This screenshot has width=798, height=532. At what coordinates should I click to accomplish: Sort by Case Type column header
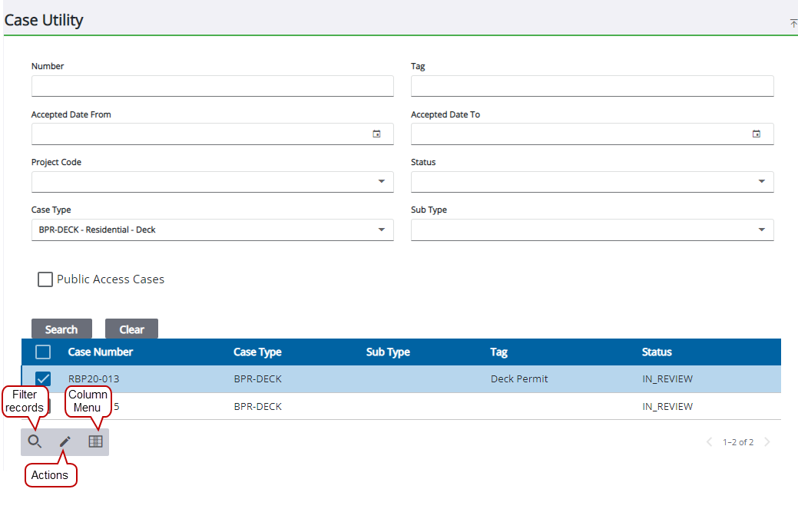pyautogui.click(x=257, y=352)
